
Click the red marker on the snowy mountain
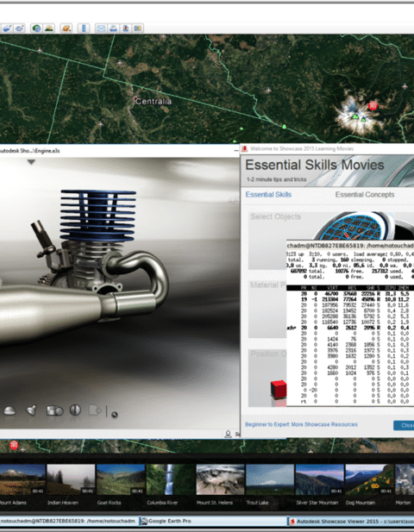[x=373, y=105]
